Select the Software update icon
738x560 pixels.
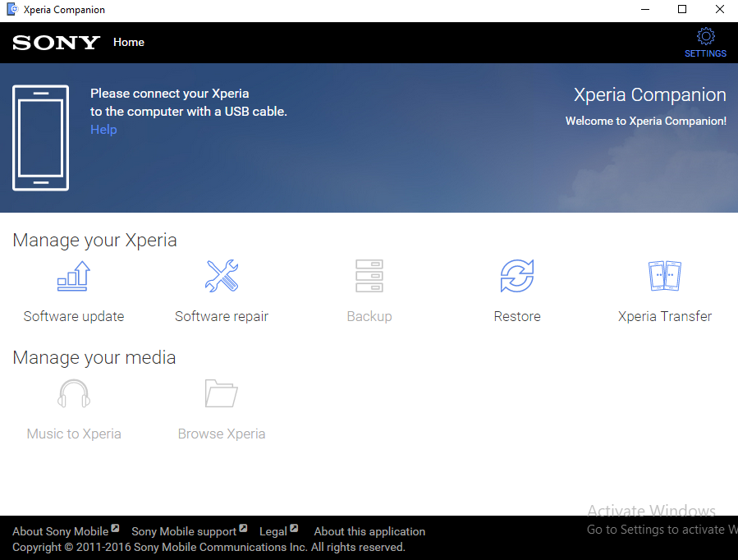tap(74, 276)
